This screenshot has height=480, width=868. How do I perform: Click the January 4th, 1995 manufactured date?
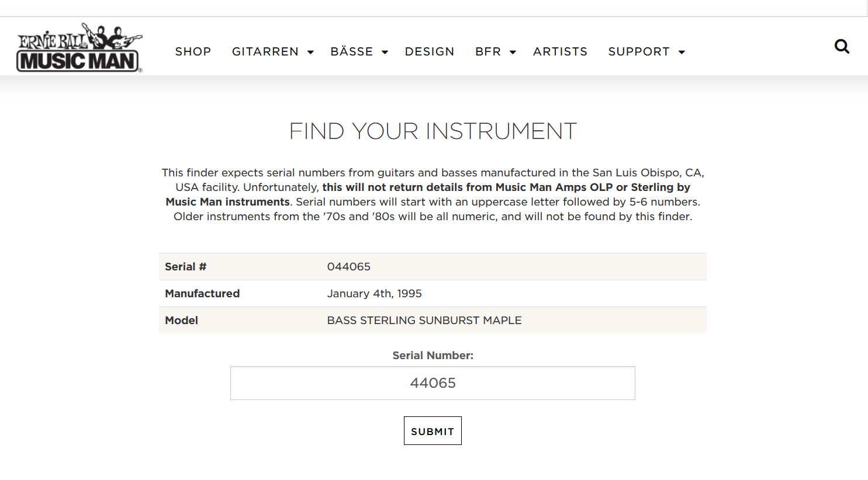374,294
